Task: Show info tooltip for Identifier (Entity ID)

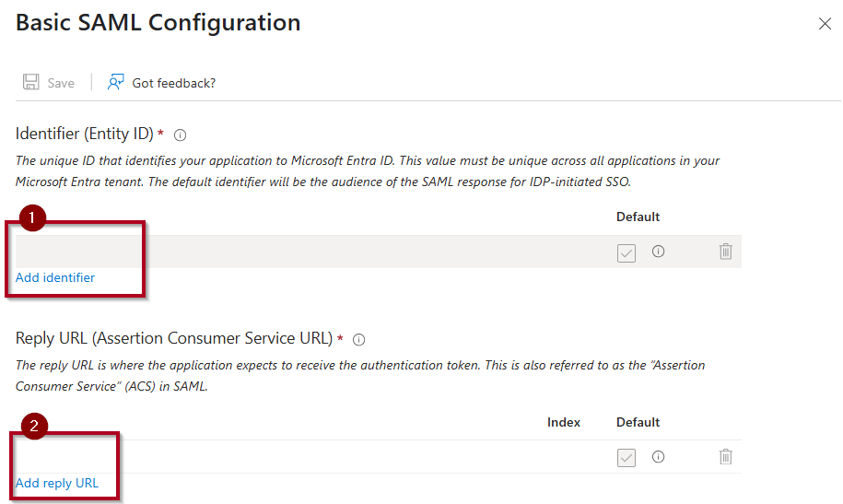Action: pos(180,135)
